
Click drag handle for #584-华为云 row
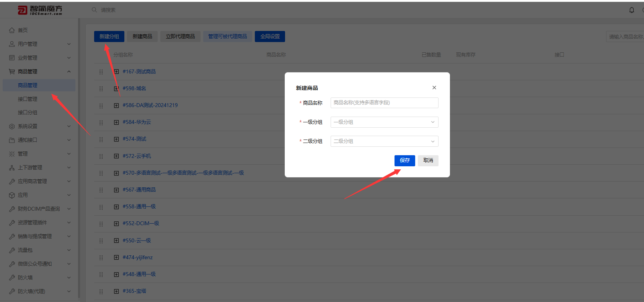[x=101, y=122]
